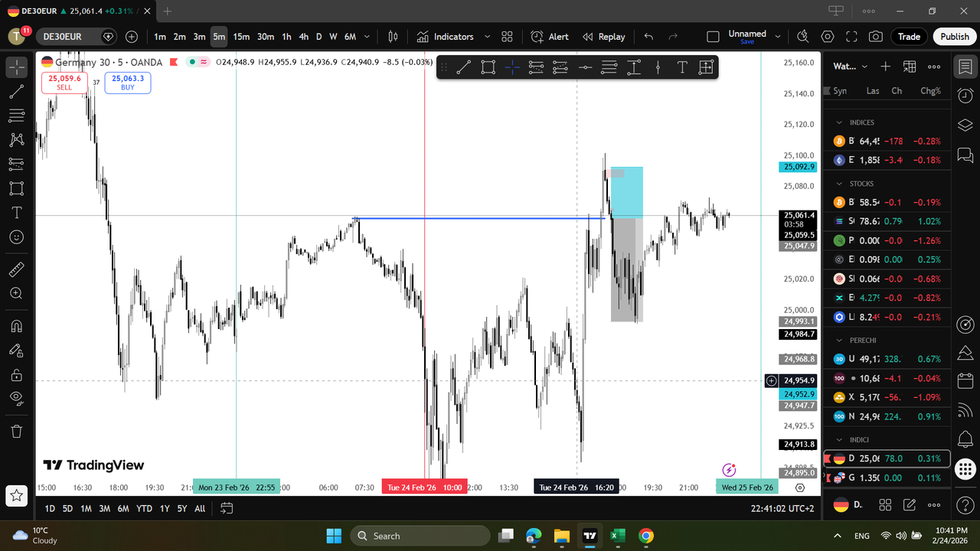
Task: Open the emoji icons tool in left sidebar
Action: (x=16, y=237)
